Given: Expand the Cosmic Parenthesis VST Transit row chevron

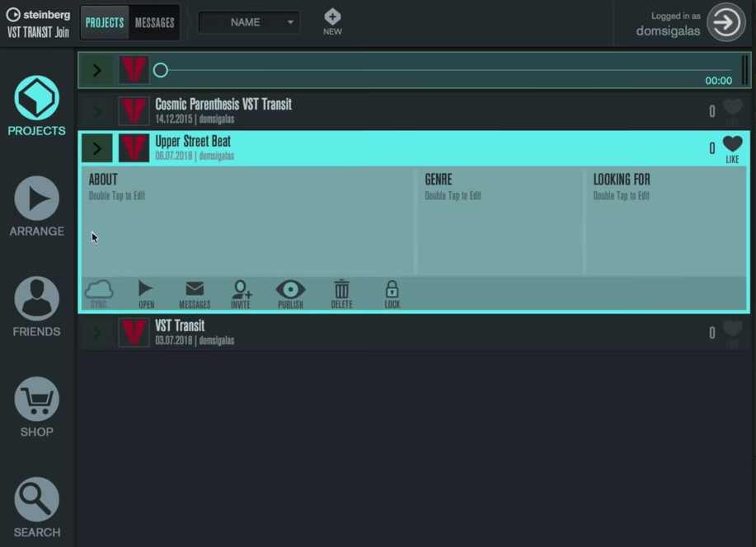Looking at the screenshot, I should click(97, 111).
